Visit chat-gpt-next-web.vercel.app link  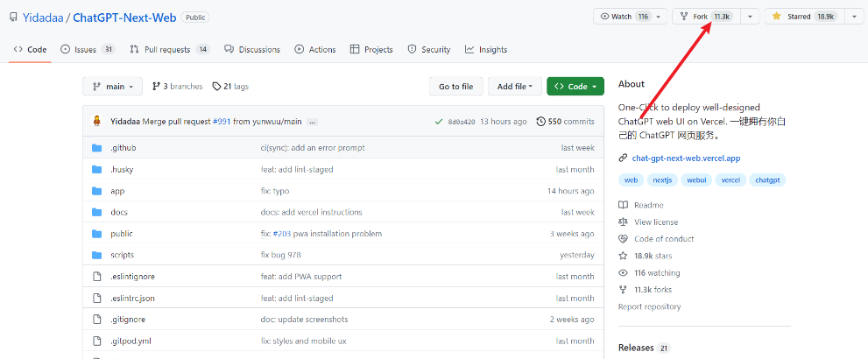click(686, 158)
